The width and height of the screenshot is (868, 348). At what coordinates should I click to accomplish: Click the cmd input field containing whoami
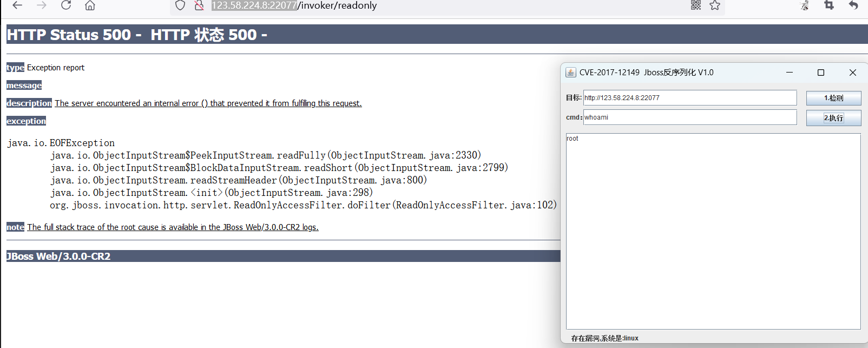690,117
